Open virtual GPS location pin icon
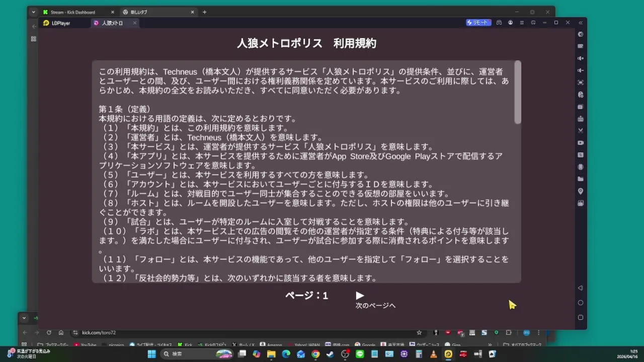This screenshot has height=362, width=644. pyautogui.click(x=581, y=191)
